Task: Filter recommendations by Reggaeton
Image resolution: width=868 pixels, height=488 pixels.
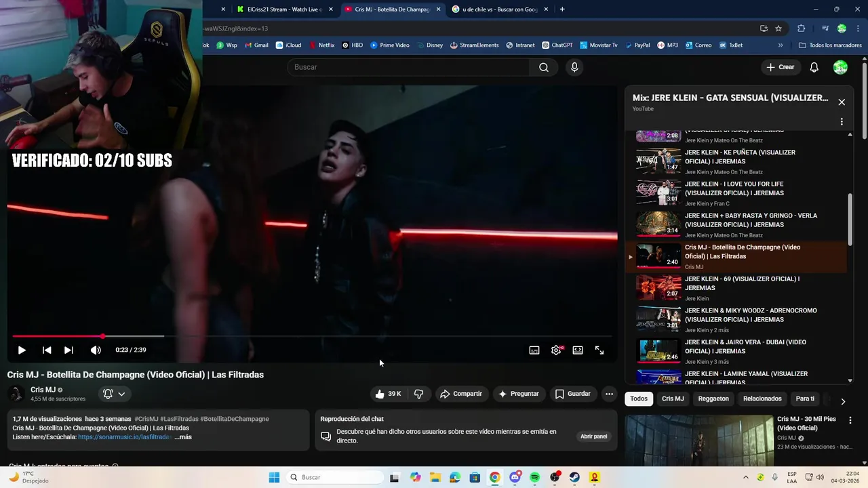Action: 713,399
